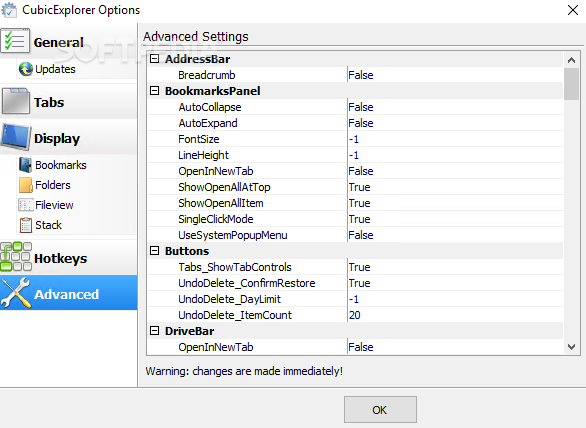Select the LineHeight property name
This screenshot has height=428, width=586.
click(x=203, y=155)
